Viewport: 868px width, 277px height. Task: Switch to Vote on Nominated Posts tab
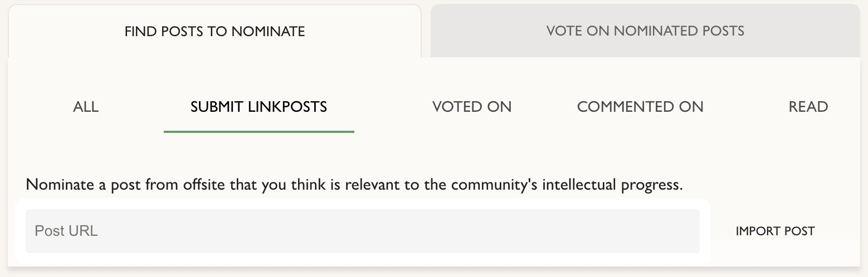645,31
